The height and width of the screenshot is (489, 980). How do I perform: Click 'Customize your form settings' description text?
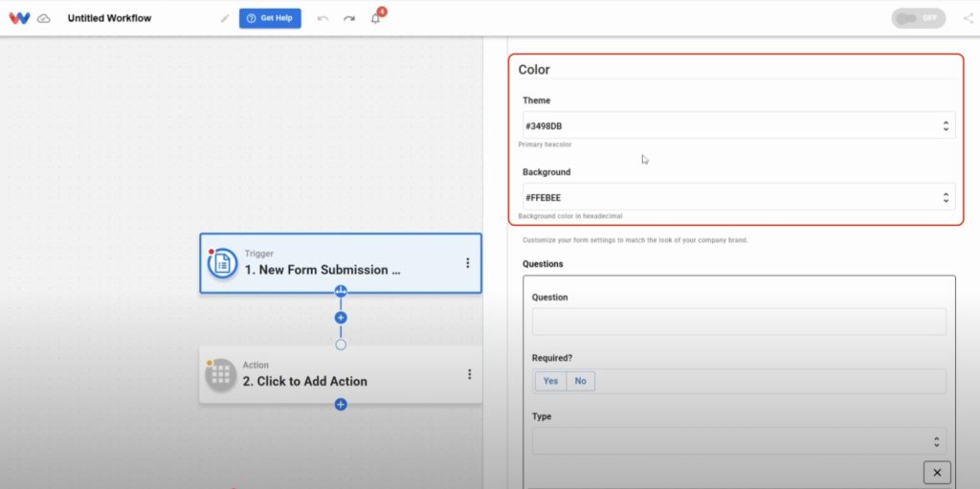pos(635,240)
